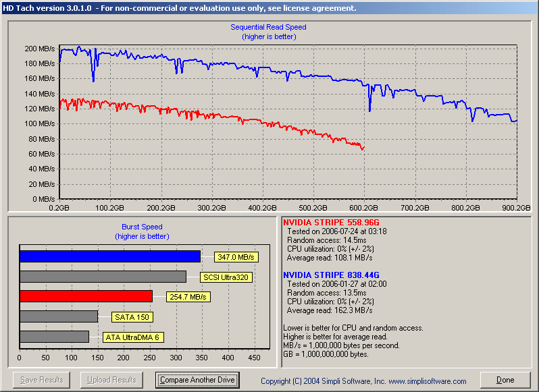
Task: Click the gray SCSI Ultra320 bar
Action: (x=103, y=277)
